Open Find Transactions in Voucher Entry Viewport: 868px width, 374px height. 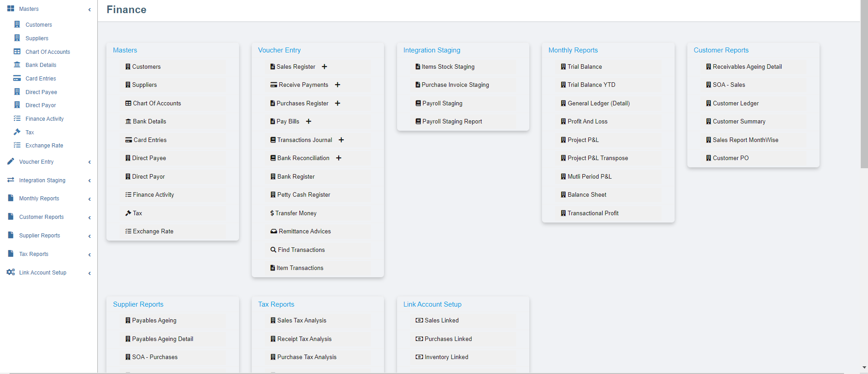301,250
